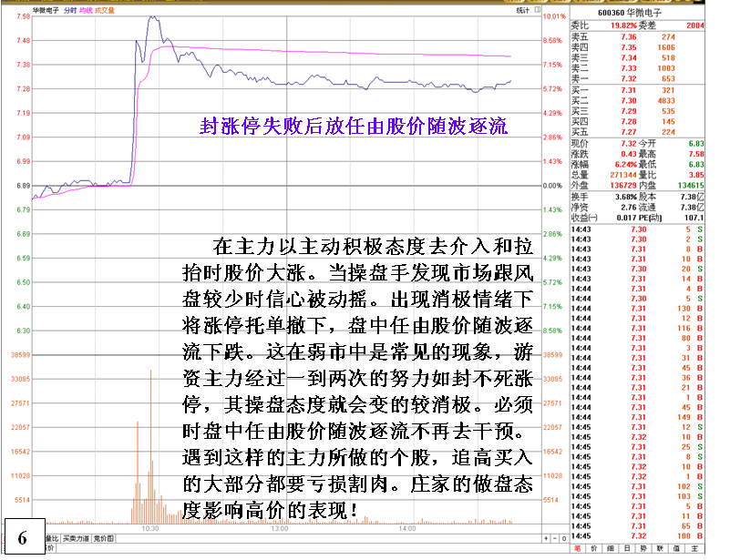730x560 pixels.
Task: Click the 7.58 top price axis label
Action: click(x=24, y=16)
